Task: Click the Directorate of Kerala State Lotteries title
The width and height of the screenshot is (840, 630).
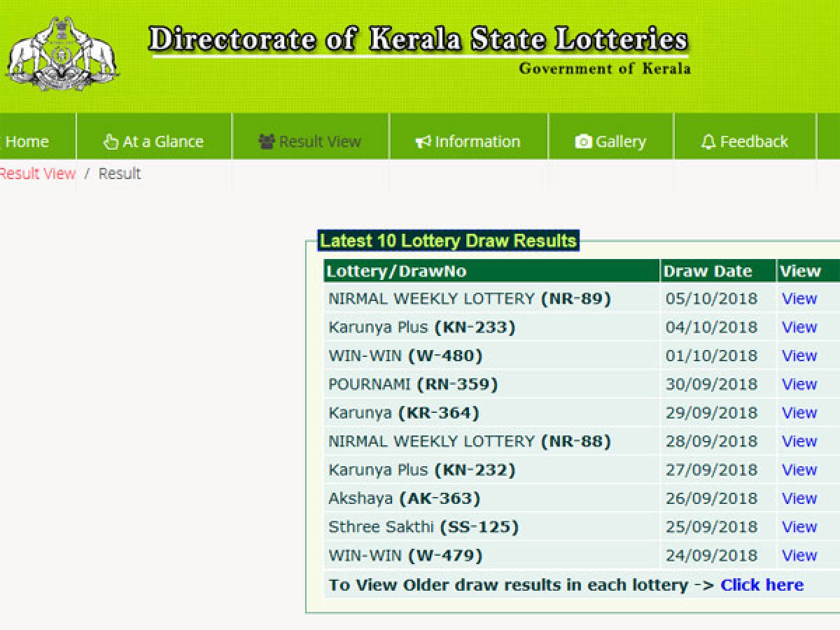Action: (418, 41)
